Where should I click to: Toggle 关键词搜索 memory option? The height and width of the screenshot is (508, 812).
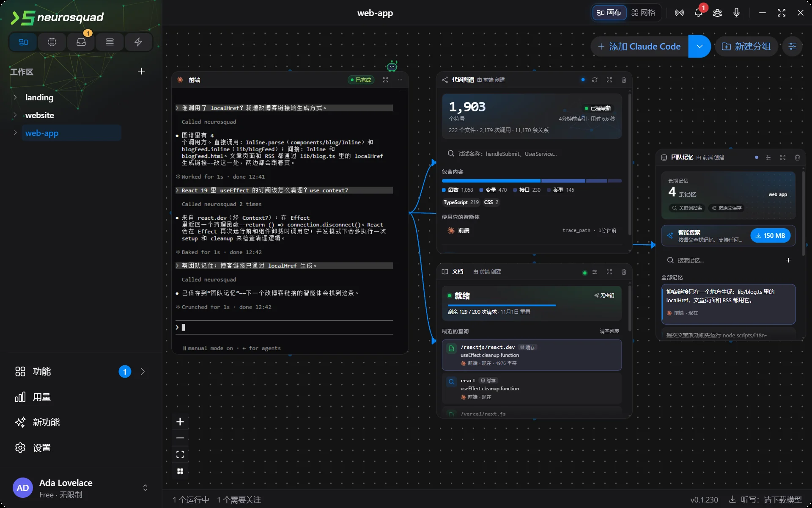coord(687,208)
